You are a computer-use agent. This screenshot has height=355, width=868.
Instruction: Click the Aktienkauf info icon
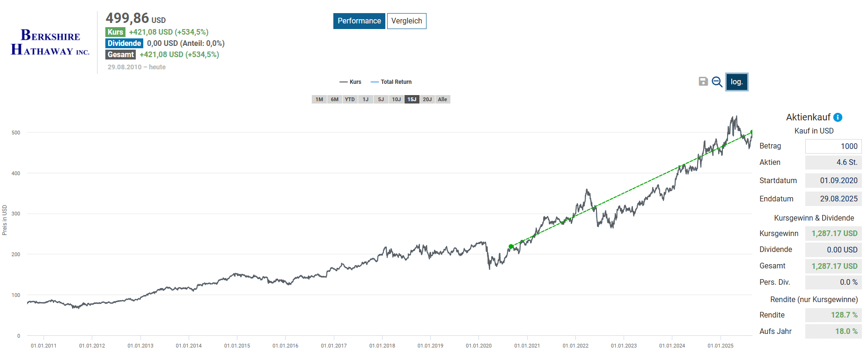838,118
